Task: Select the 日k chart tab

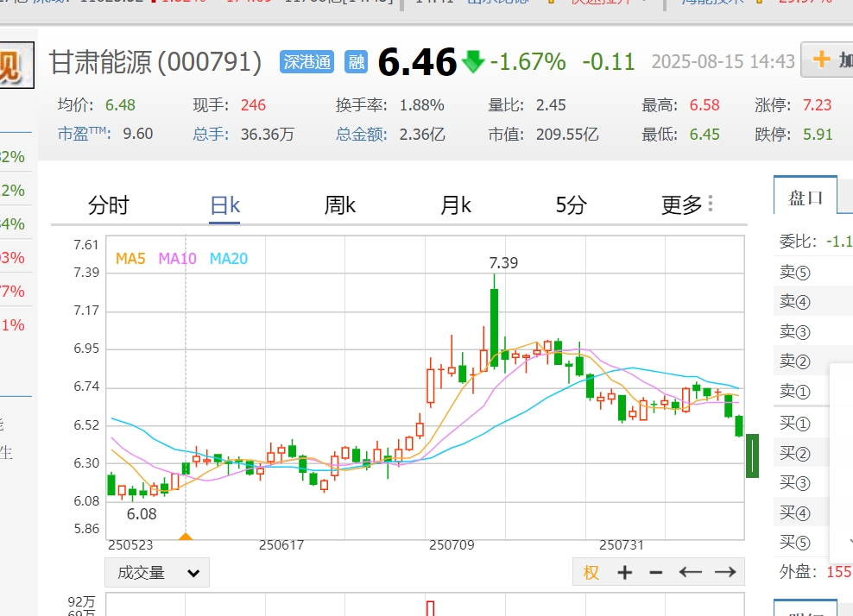Action: [224, 205]
